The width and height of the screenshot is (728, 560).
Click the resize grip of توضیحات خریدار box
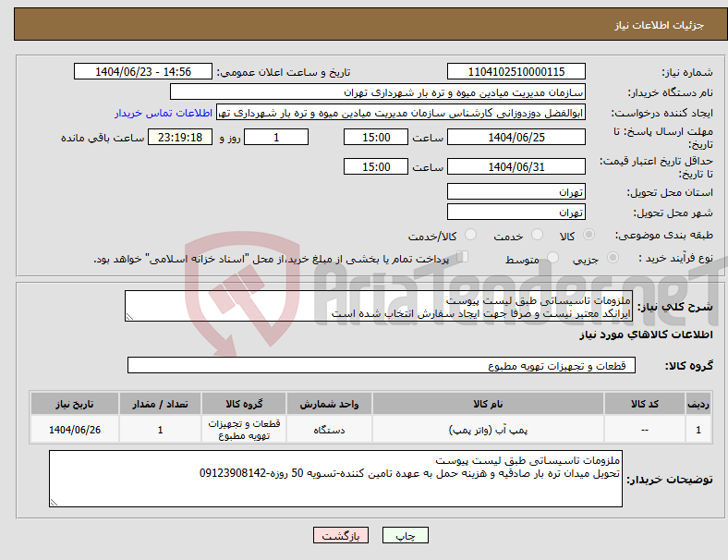(x=54, y=503)
